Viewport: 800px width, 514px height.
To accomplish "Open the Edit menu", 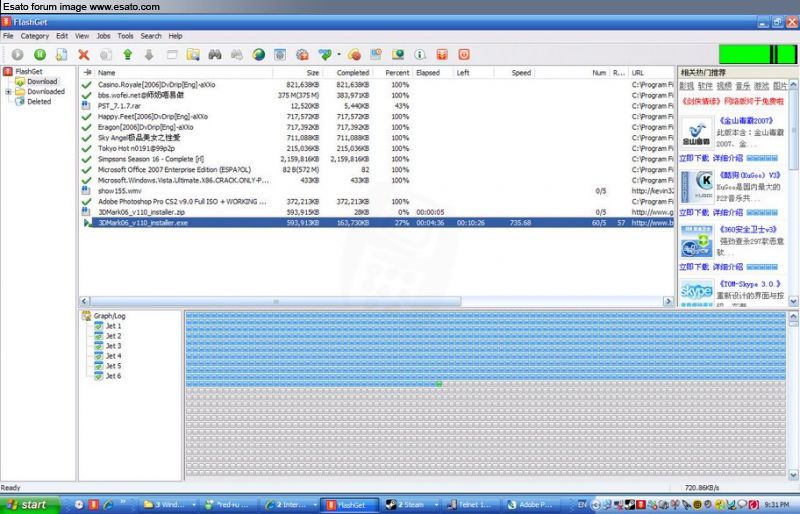I will (x=62, y=36).
